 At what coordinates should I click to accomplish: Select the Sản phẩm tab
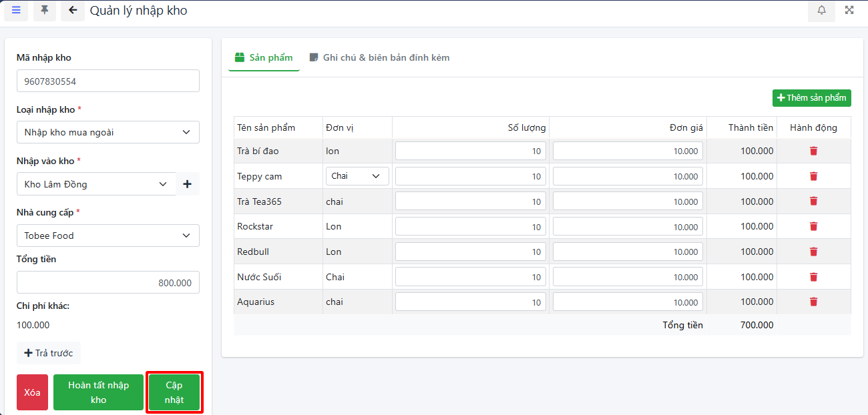click(264, 57)
